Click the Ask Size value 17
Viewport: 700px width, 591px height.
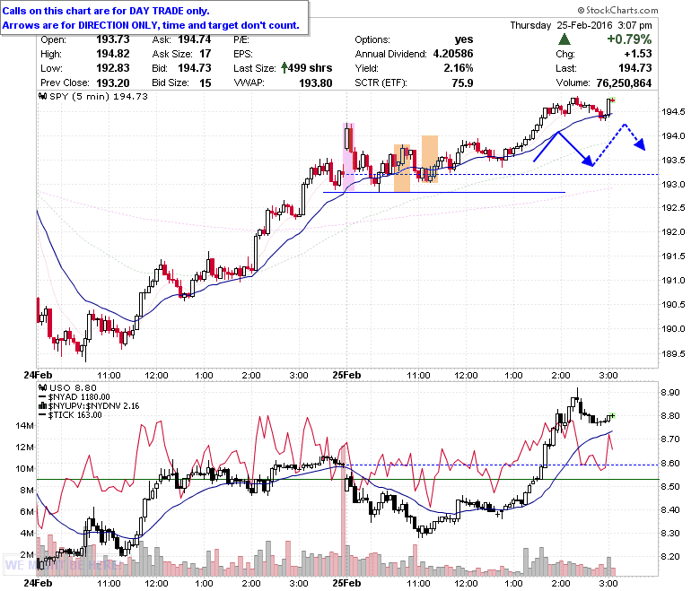pos(206,54)
